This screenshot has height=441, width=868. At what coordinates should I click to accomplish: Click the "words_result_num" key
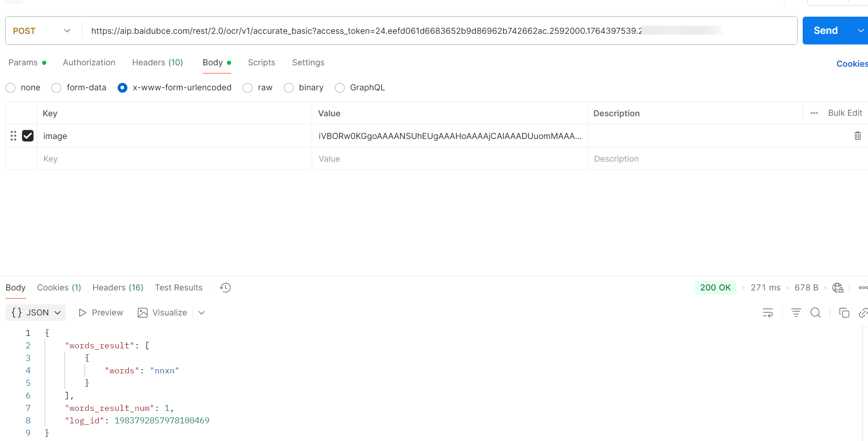109,408
